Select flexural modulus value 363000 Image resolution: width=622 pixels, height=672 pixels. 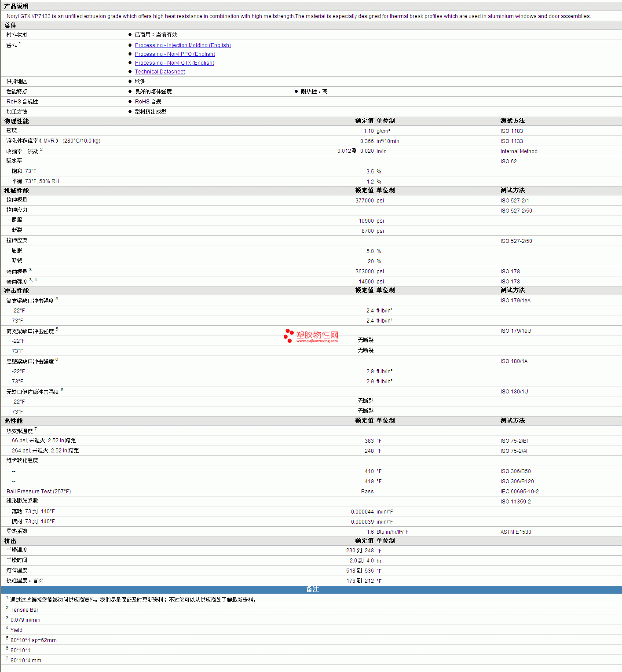[x=365, y=272]
